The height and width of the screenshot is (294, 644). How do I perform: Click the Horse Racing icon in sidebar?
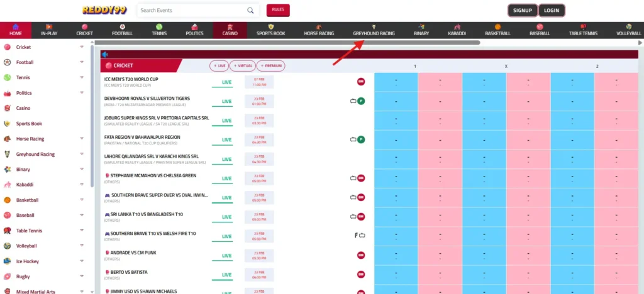pyautogui.click(x=8, y=139)
